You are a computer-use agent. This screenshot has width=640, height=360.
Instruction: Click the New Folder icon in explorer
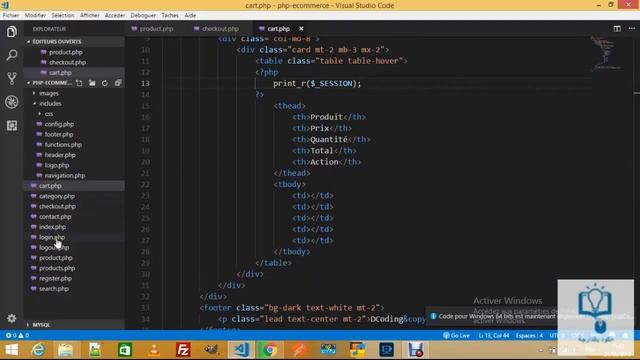[92, 83]
